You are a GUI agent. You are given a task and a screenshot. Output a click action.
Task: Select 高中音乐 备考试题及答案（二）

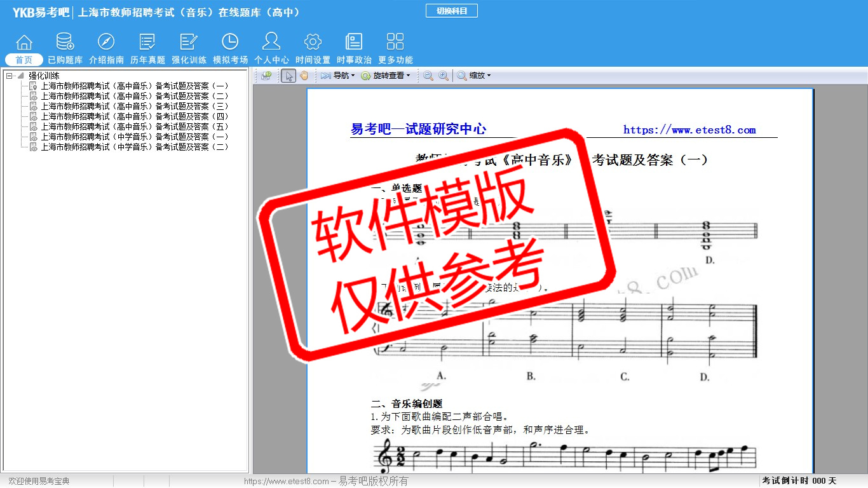tap(134, 96)
